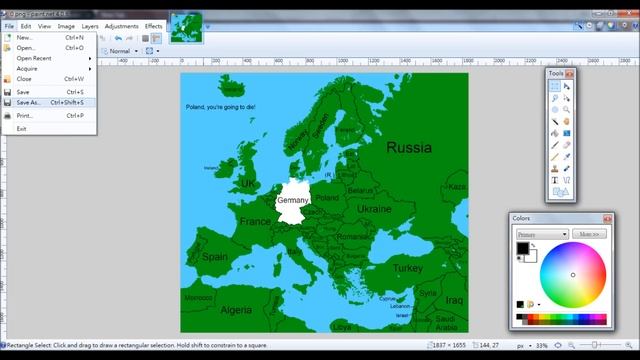The width and height of the screenshot is (640, 360).
Task: Choose Print from File menu
Action: tap(49, 116)
